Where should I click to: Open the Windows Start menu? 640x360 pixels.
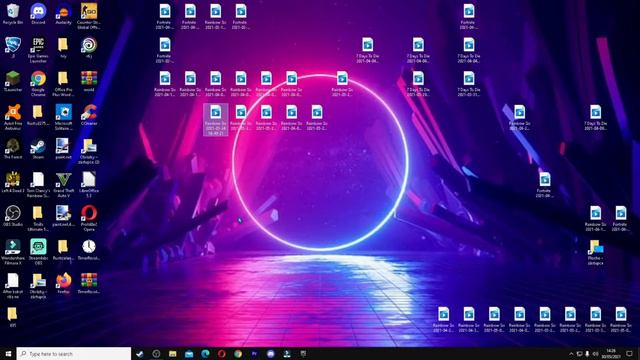[x=8, y=353]
